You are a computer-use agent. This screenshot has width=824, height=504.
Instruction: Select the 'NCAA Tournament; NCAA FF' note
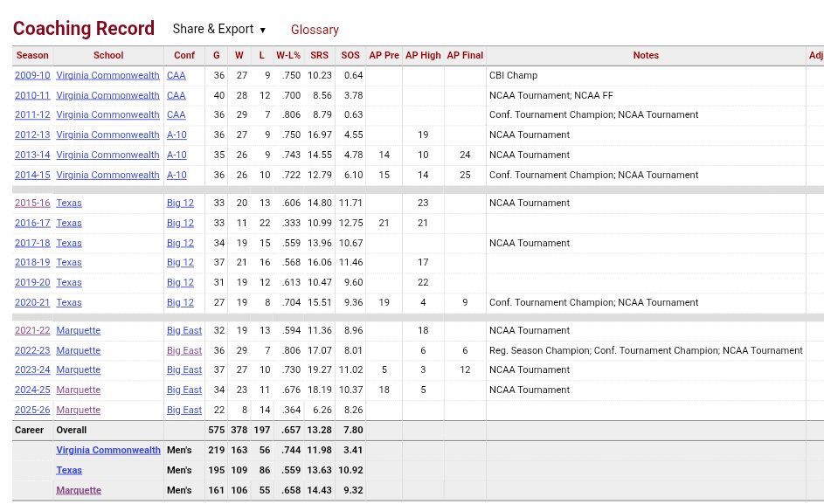[x=551, y=95]
